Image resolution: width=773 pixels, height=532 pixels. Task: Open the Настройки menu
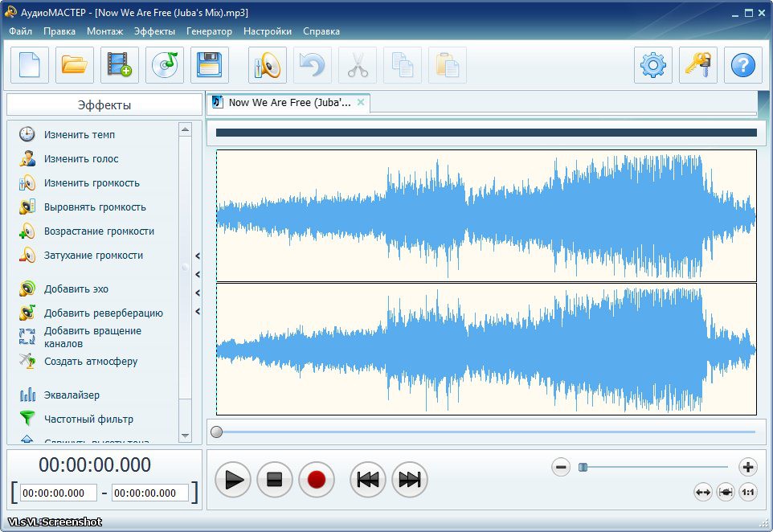tap(268, 31)
